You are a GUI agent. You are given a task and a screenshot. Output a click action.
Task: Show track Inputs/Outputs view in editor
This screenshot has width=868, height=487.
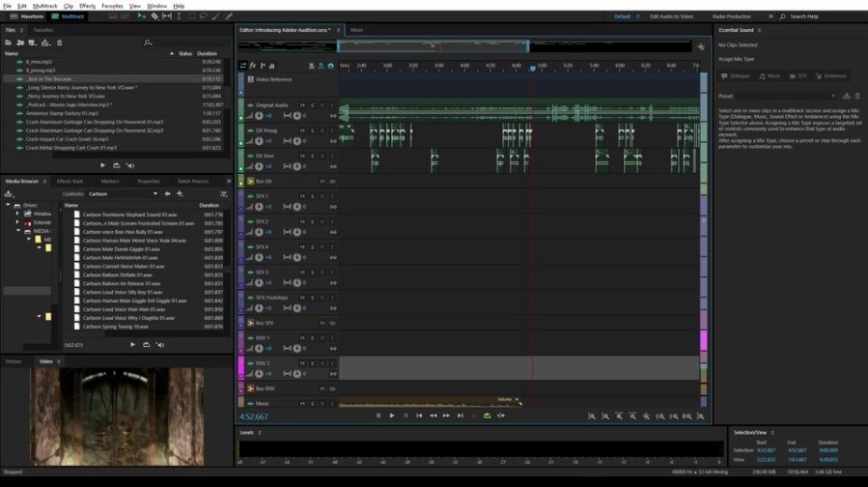[x=243, y=66]
